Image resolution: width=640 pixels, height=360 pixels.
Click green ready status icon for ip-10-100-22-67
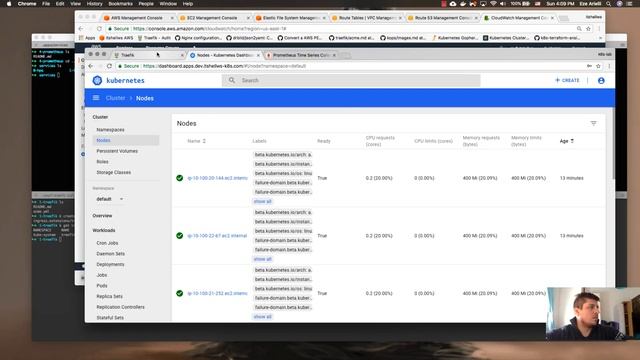tap(180, 236)
